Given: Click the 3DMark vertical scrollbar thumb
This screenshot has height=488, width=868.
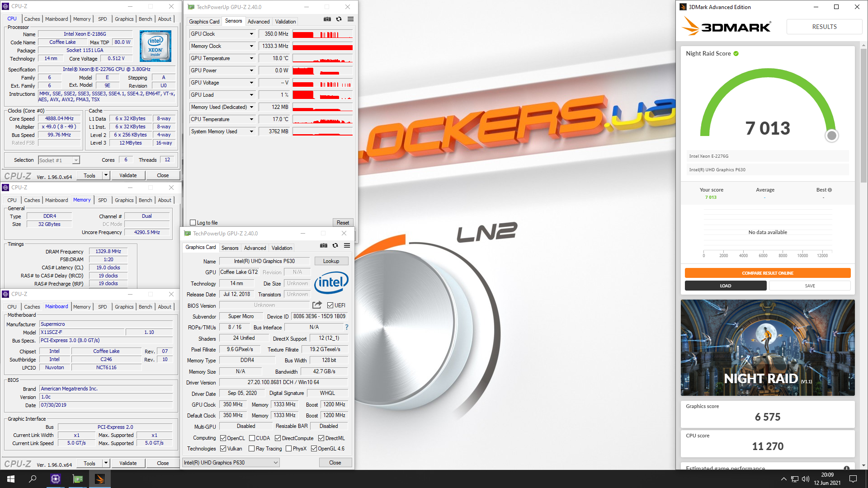Looking at the screenshot, I should coord(863,115).
